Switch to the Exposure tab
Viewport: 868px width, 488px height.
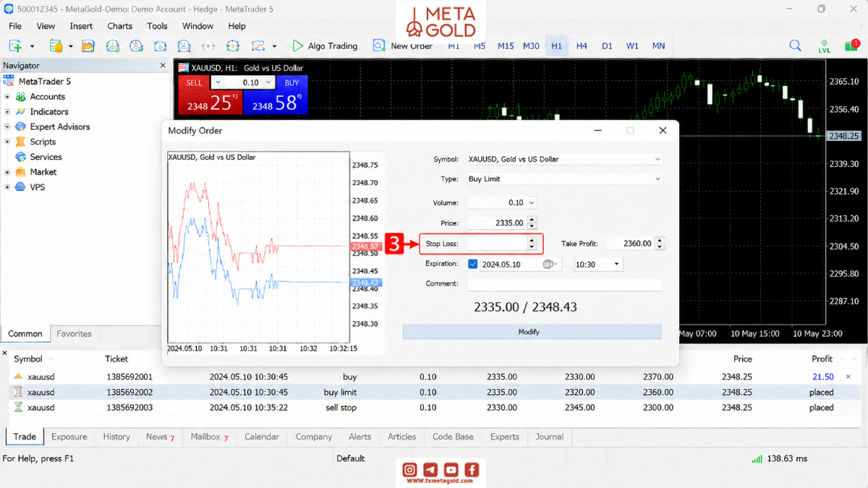coord(69,437)
